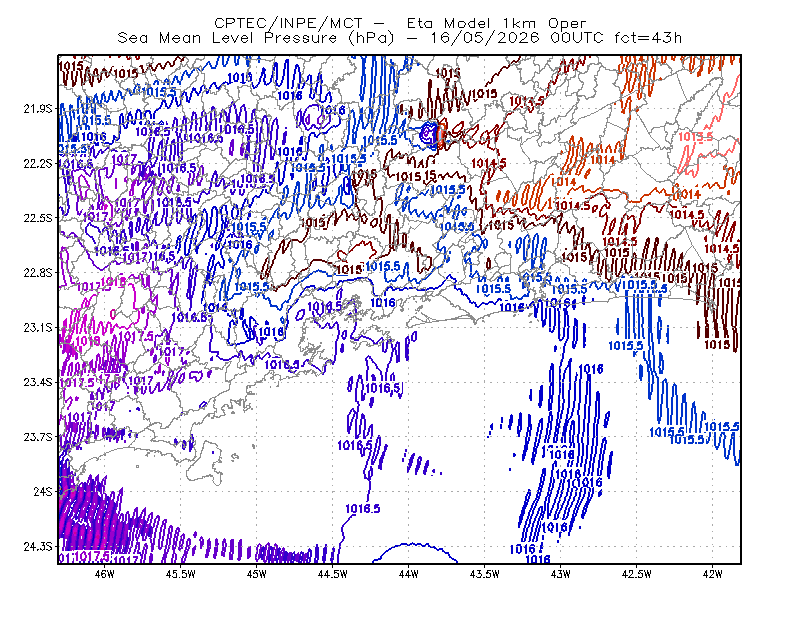Click the 46W longitude axis label
Screen dimensions: 800x618
coord(105,574)
